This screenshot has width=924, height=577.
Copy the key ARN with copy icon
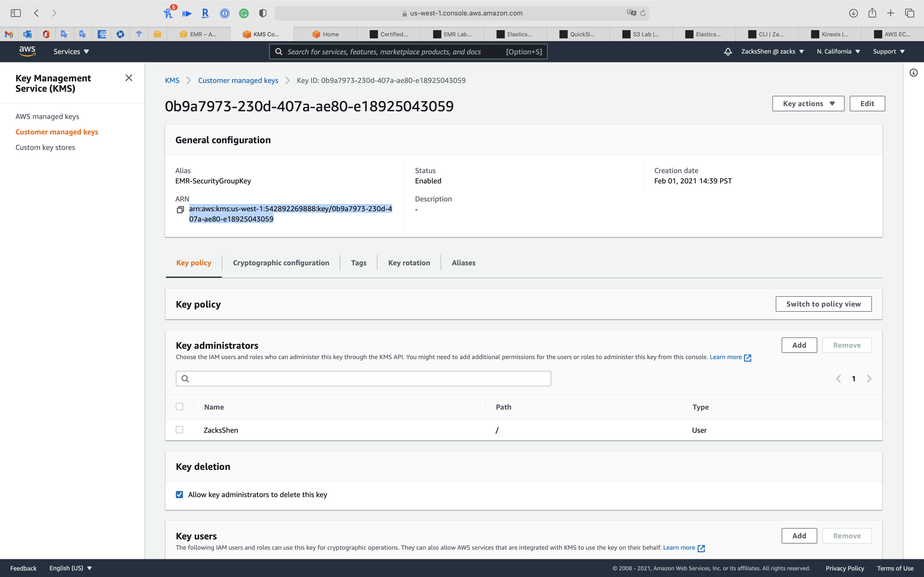(180, 209)
